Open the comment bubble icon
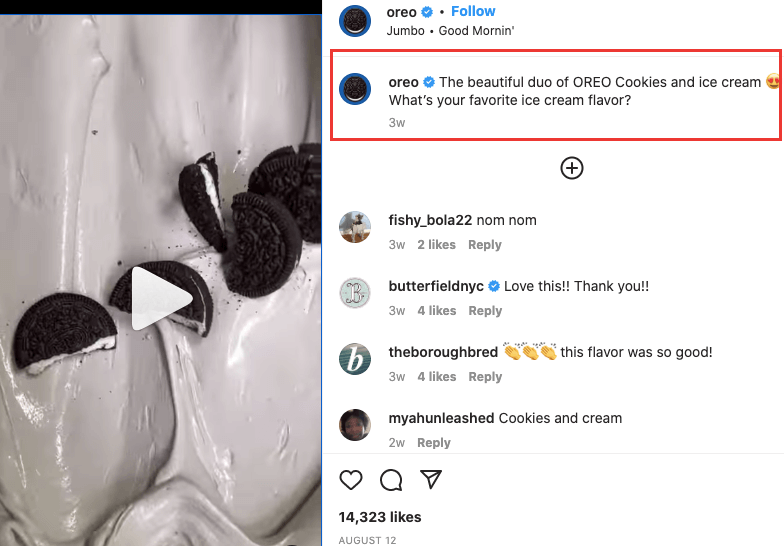The height and width of the screenshot is (546, 784). tap(391, 480)
